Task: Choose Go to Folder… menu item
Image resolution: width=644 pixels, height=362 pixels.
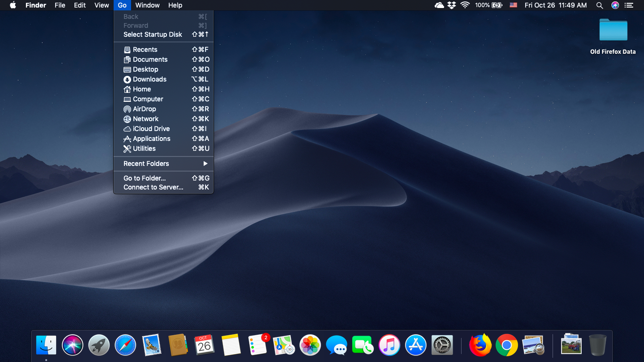Action: coord(145,178)
